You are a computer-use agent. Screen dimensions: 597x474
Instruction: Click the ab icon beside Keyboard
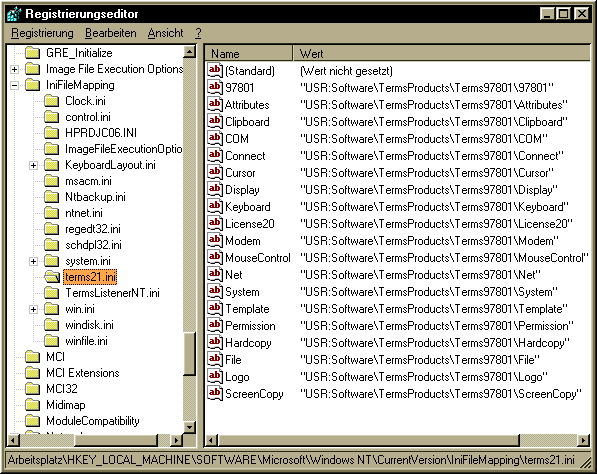(215, 206)
